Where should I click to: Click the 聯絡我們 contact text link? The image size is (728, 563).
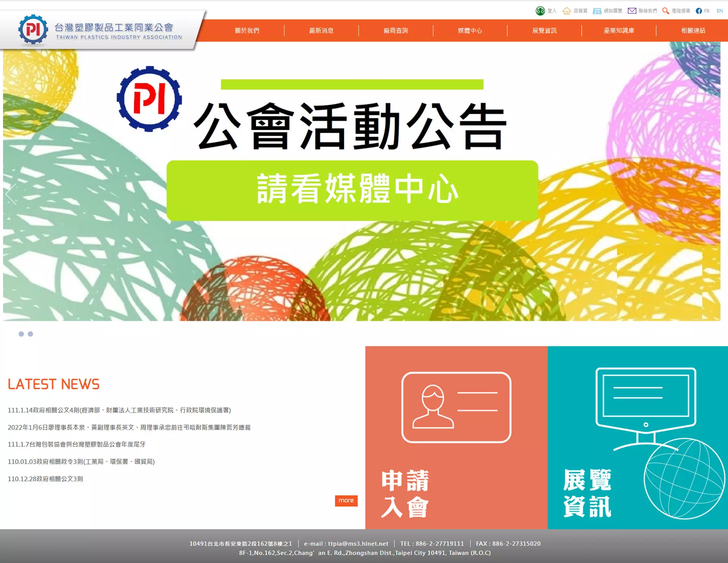pos(648,11)
